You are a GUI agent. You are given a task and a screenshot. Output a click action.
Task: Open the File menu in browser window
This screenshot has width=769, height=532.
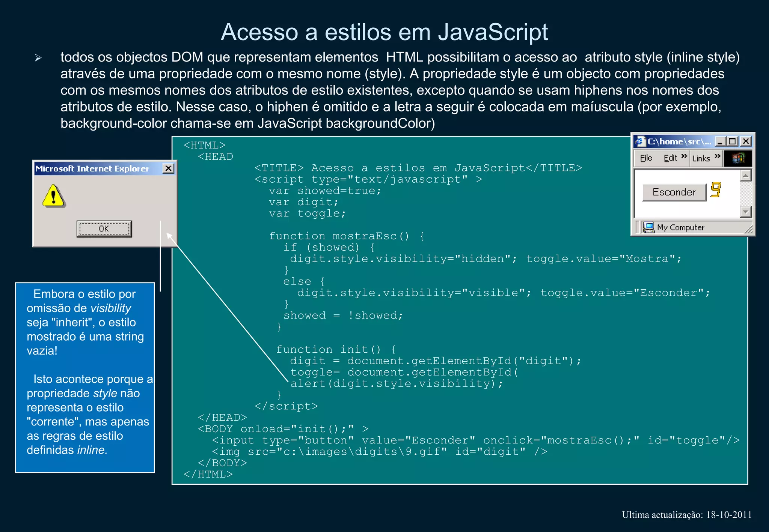pyautogui.click(x=646, y=158)
